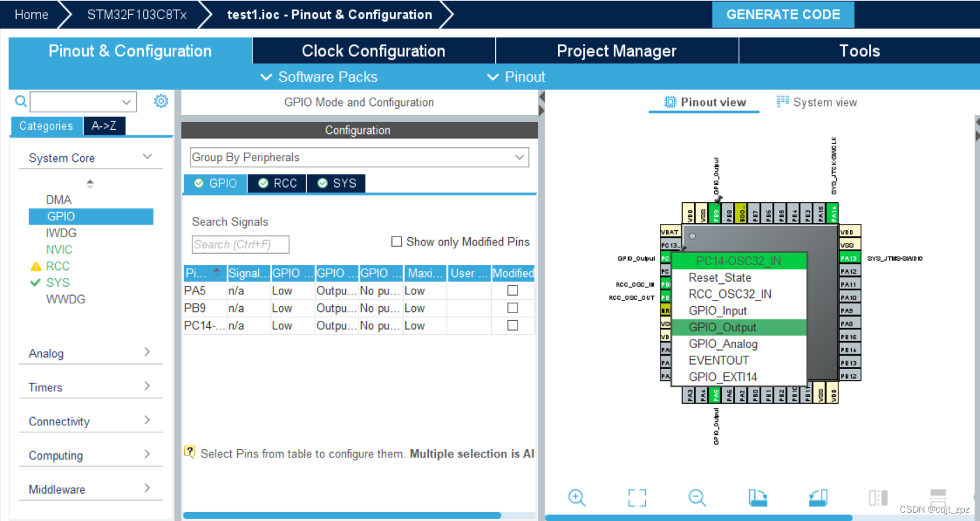Enable Show only Modified Pins checkbox

tap(397, 242)
